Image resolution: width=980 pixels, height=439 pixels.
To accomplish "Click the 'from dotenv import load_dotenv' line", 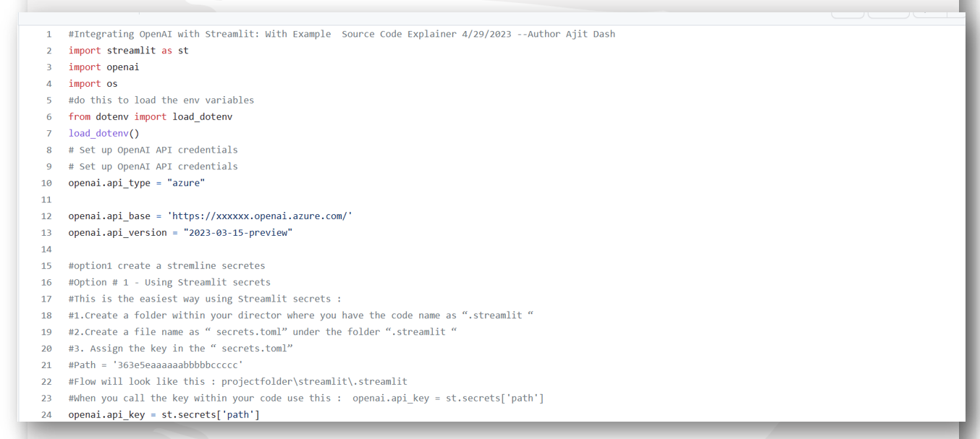I will coord(150,116).
